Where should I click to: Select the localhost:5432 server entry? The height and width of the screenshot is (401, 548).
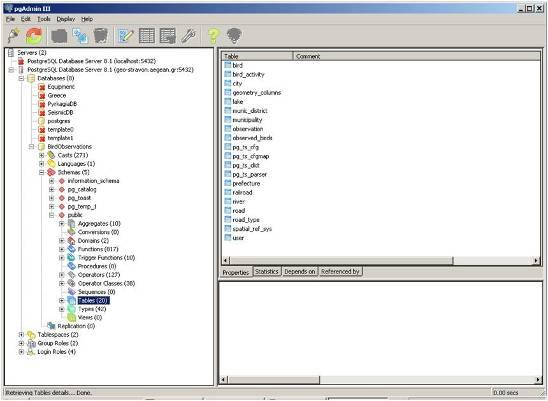(x=92, y=61)
